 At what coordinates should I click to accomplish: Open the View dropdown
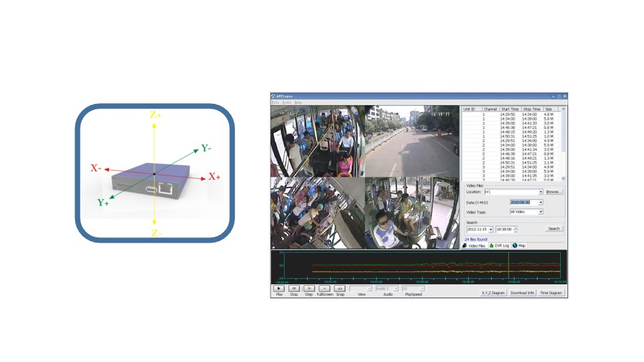(x=370, y=288)
